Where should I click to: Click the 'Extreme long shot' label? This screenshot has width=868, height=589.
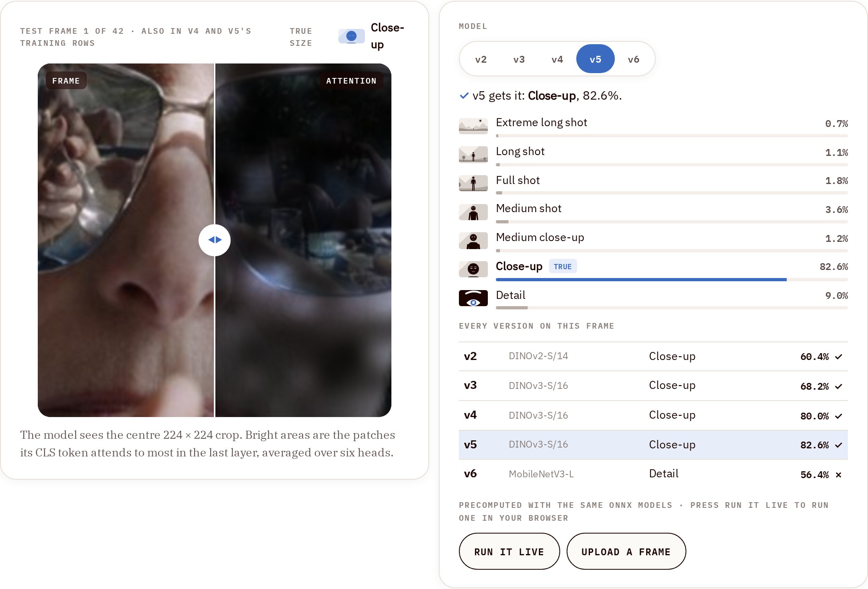[541, 123]
